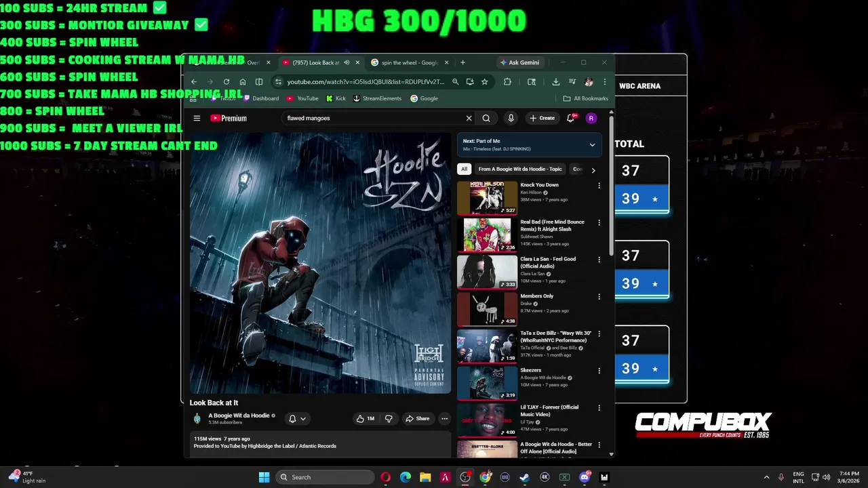
Task: Click the Ask Gemini button
Action: pos(519,62)
